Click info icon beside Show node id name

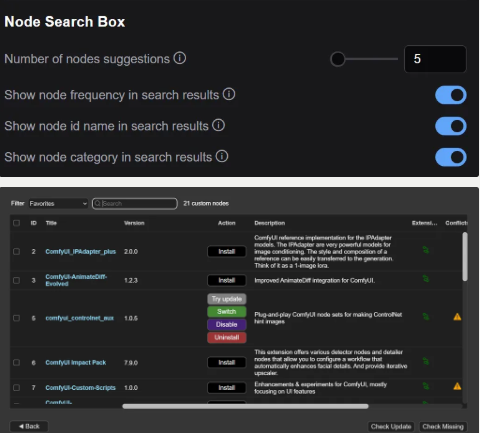click(218, 125)
